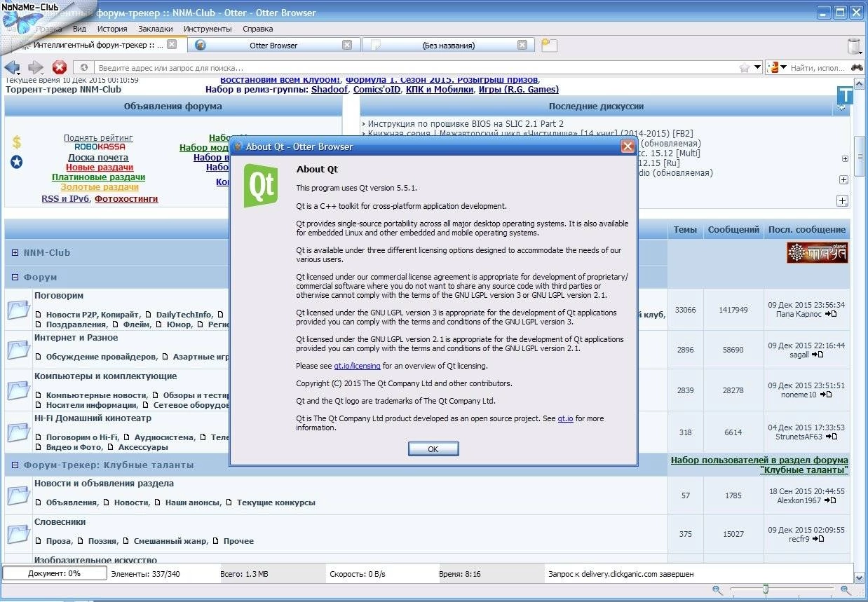Click the yellow dollar sign icon in announcements
The width and height of the screenshot is (868, 602).
17,142
